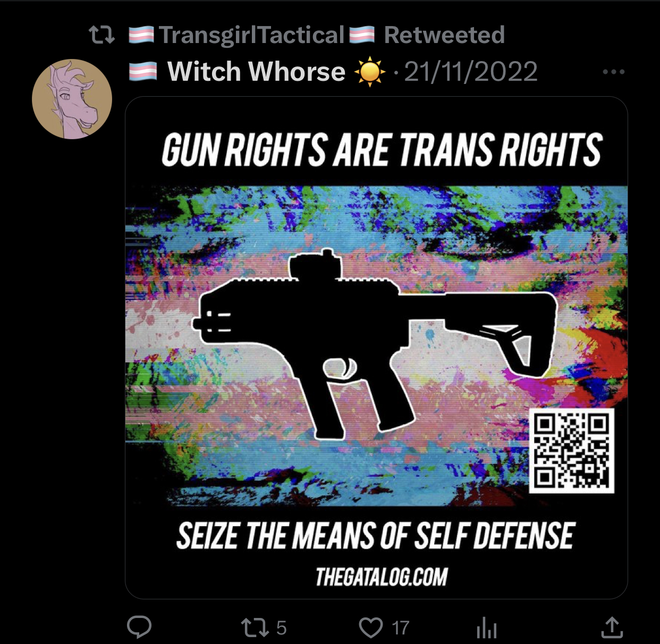Click the retweet count 5
Screen dimensions: 660x644
point(281,628)
